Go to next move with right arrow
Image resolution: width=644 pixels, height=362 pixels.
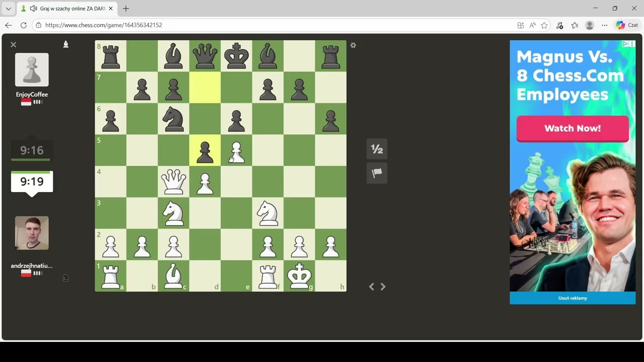[x=383, y=287]
